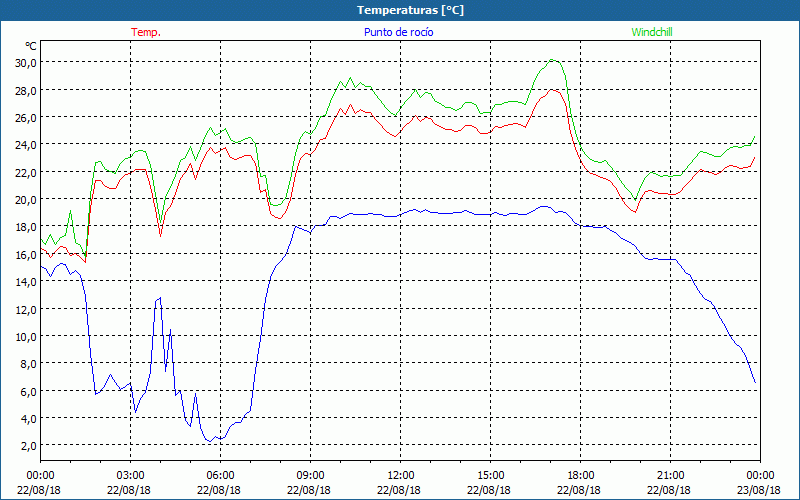Screen dimensions: 800x500
Task: Click the 8,0 y-axis value
Action: point(28,364)
